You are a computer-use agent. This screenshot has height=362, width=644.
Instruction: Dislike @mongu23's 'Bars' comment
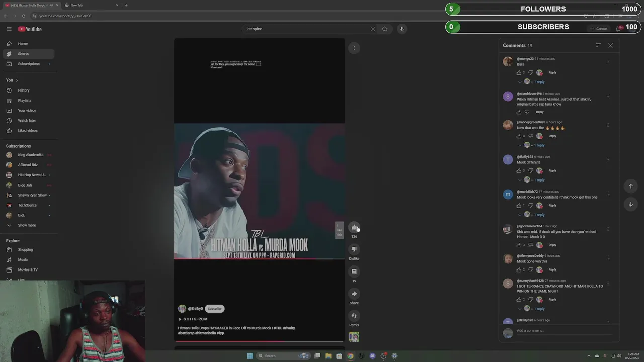530,73
